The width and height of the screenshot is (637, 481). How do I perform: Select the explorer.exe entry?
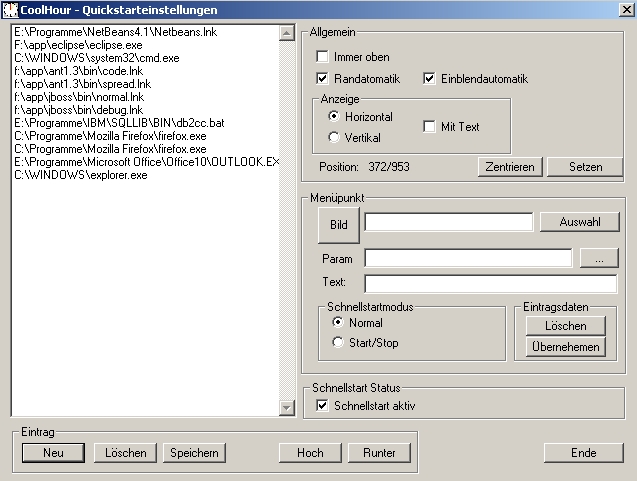(x=146, y=175)
